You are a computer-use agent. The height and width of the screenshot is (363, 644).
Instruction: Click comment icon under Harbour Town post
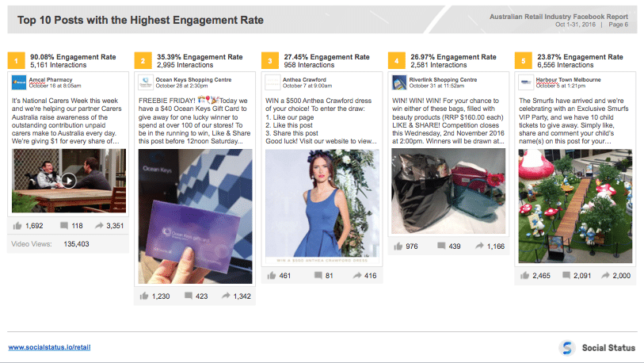click(x=569, y=276)
